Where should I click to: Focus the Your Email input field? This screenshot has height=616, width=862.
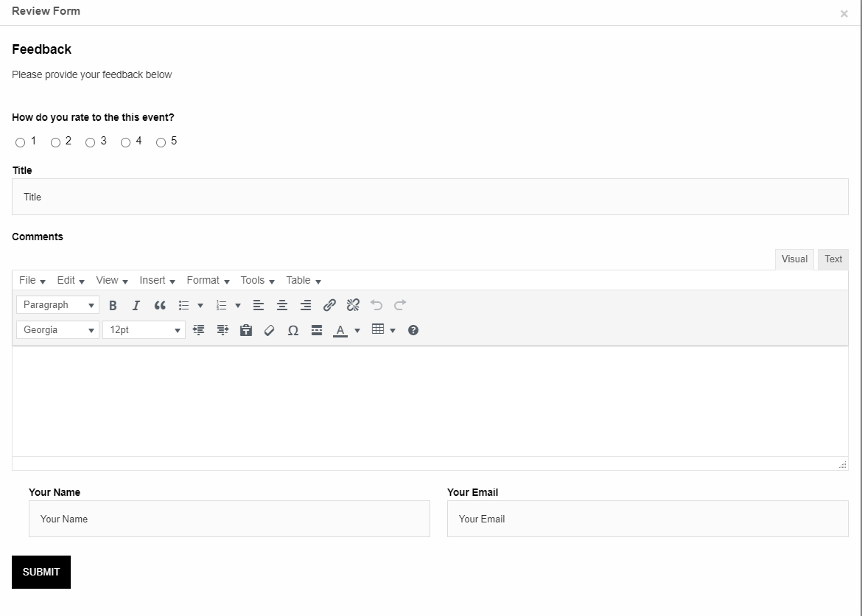648,519
